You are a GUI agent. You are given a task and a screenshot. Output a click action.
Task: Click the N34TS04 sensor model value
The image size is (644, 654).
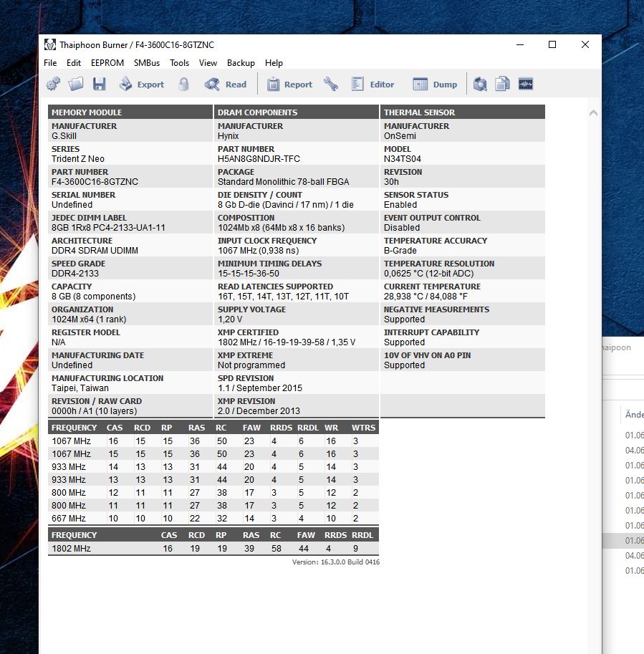tap(403, 159)
